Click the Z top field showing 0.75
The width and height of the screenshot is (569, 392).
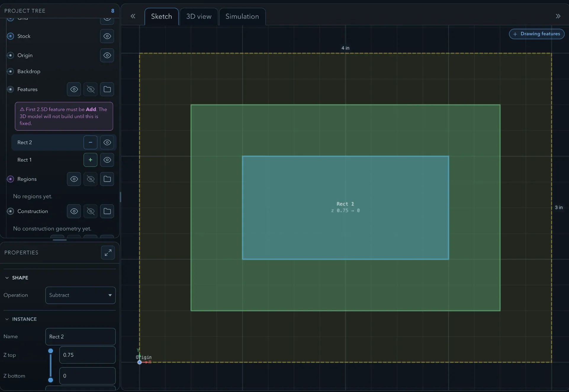coord(88,355)
